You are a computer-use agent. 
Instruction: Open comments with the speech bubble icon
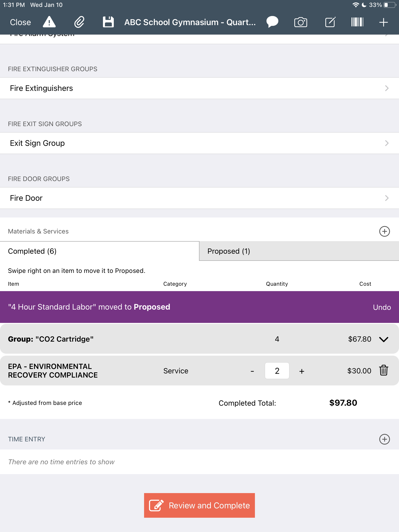272,22
